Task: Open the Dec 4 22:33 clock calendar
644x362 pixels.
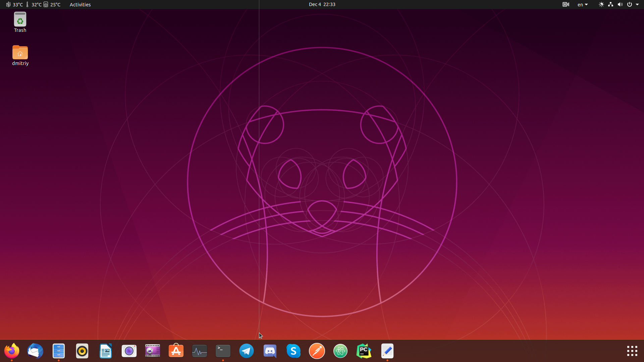Action: click(x=322, y=4)
